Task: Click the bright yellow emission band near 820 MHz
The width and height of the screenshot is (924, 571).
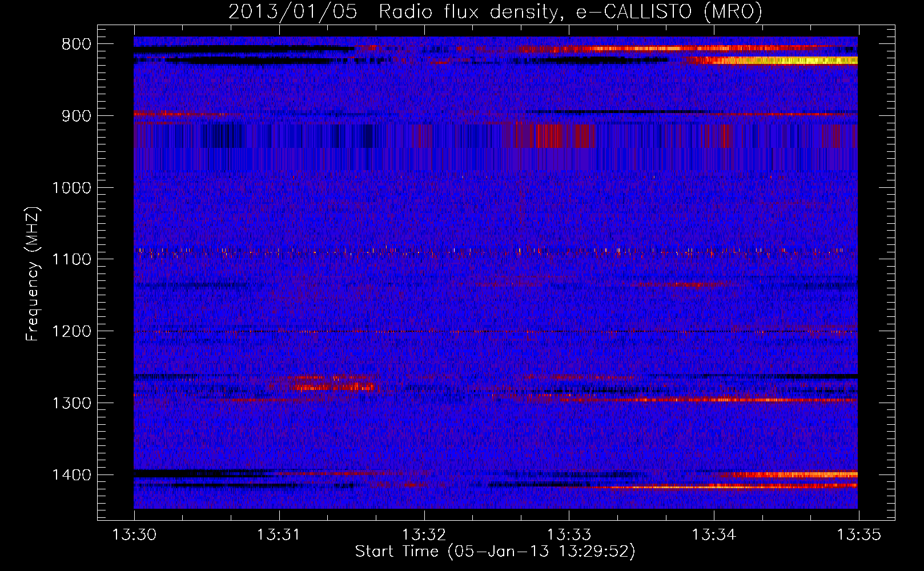Action: [x=772, y=61]
